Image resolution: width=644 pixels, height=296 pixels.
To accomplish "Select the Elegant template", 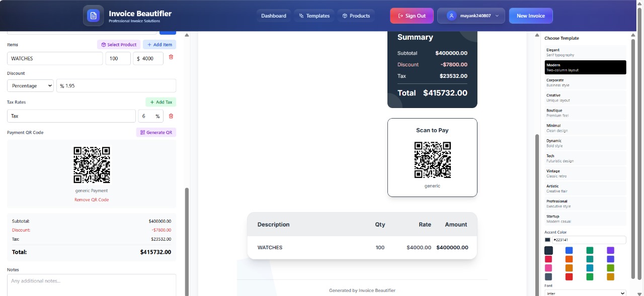I will (x=585, y=52).
